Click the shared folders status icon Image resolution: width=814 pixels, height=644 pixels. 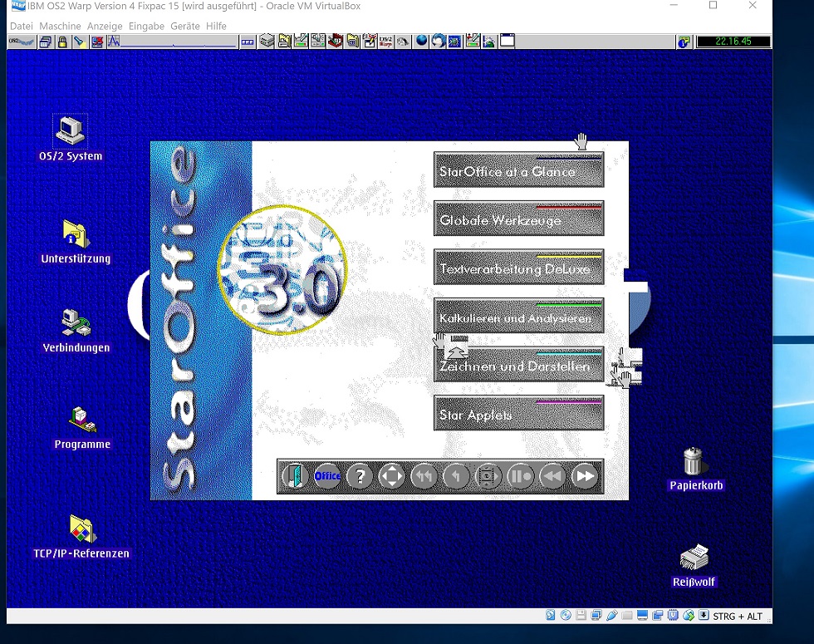(627, 616)
